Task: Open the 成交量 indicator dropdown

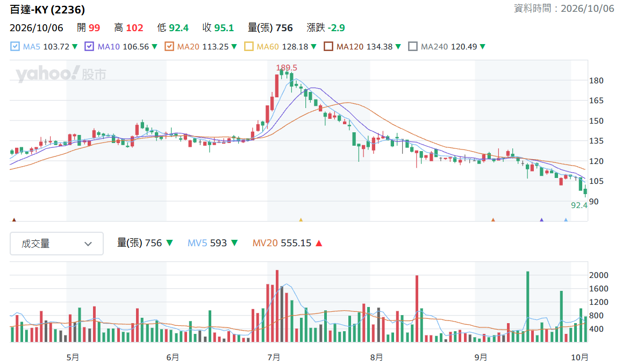Action: (x=57, y=244)
